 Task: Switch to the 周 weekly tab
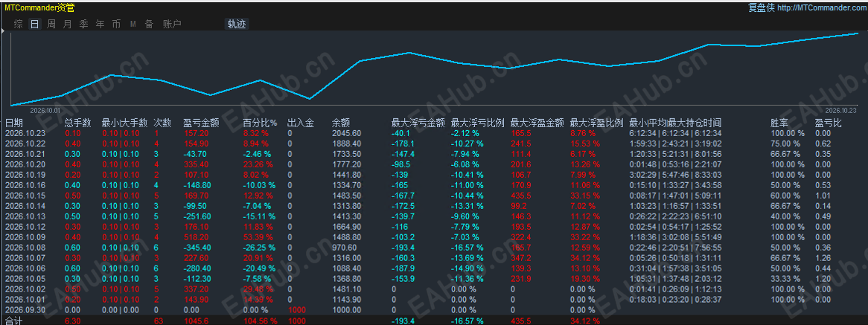coord(51,24)
